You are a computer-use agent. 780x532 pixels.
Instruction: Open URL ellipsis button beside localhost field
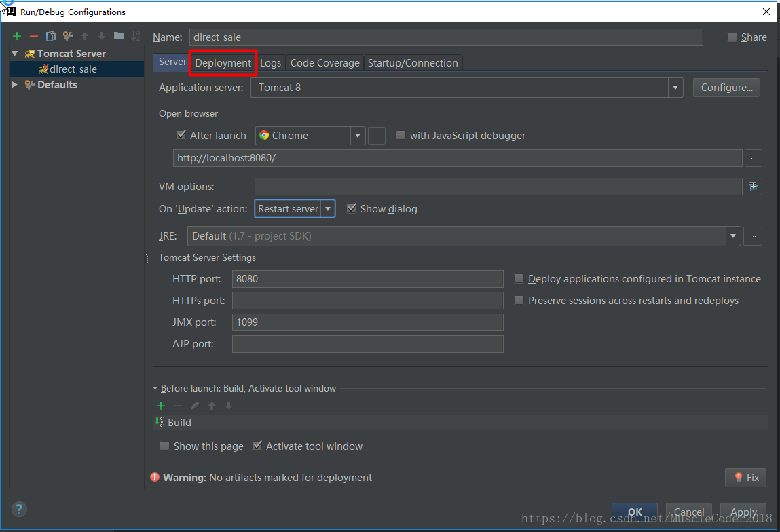point(753,158)
